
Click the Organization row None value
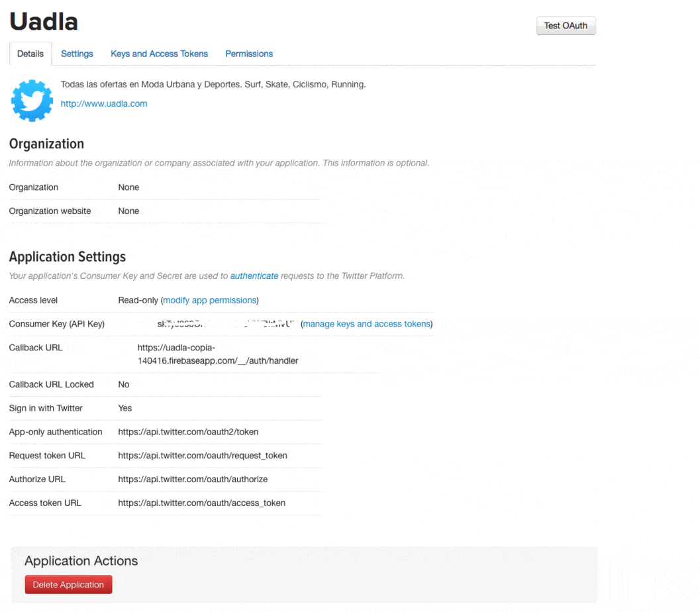pos(128,187)
